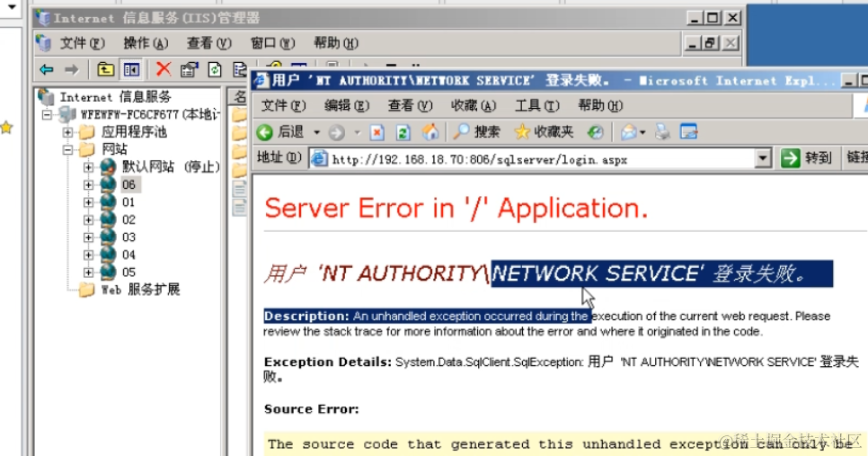Select Internet 信息服务 root node
The height and width of the screenshot is (456, 868).
tap(116, 97)
